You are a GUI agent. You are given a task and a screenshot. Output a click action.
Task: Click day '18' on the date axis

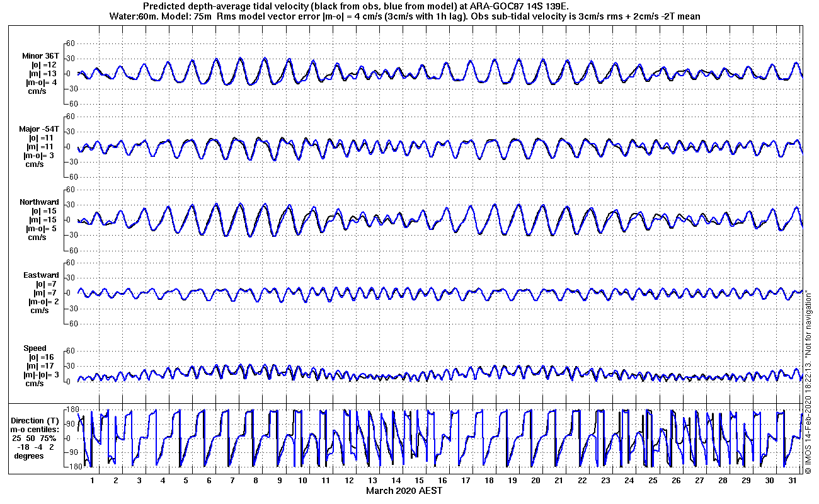pyautogui.click(x=489, y=481)
